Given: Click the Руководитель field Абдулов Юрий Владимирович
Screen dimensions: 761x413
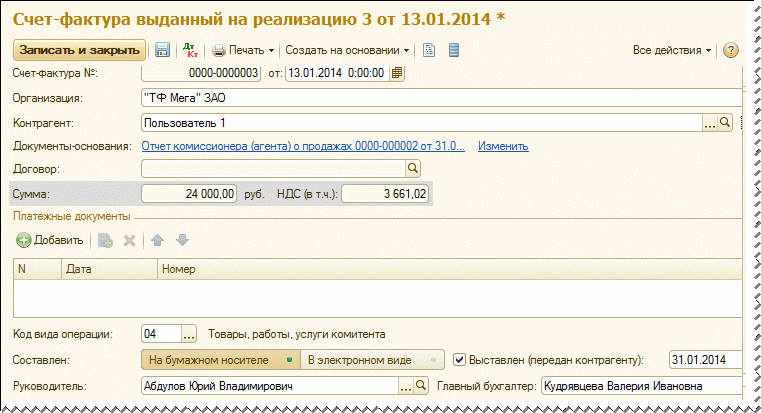Looking at the screenshot, I should 270,386.
